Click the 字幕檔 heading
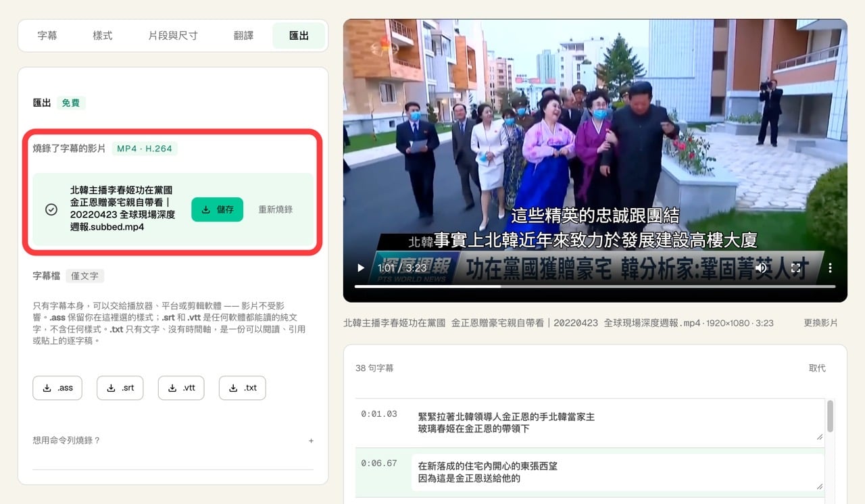The width and height of the screenshot is (865, 504). point(47,276)
